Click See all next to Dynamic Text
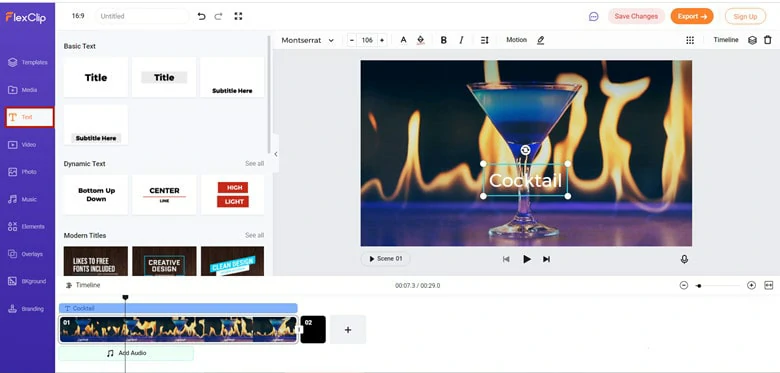The width and height of the screenshot is (780, 373). 254,164
